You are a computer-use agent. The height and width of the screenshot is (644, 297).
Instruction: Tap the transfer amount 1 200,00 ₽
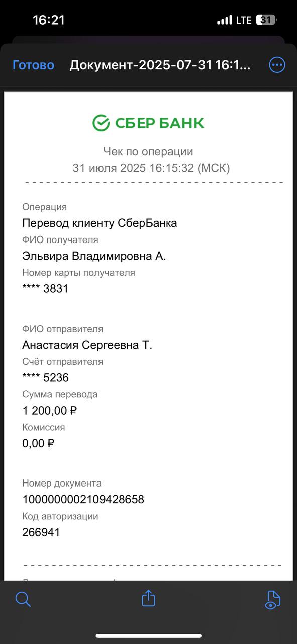pos(50,411)
